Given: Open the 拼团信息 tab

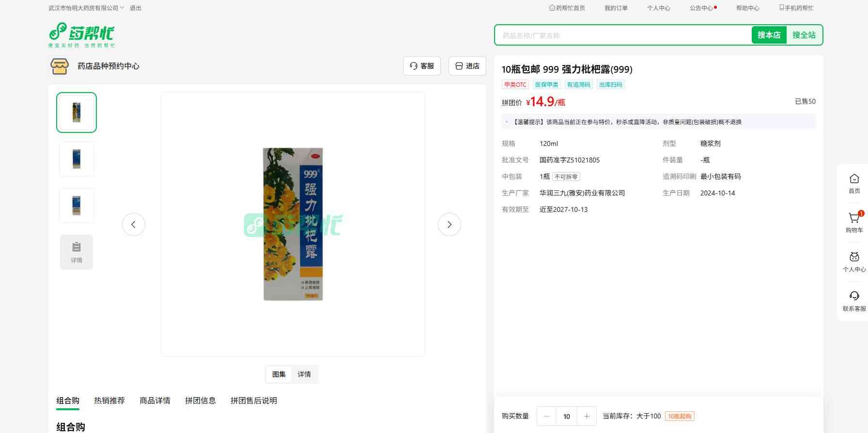Looking at the screenshot, I should click(201, 401).
